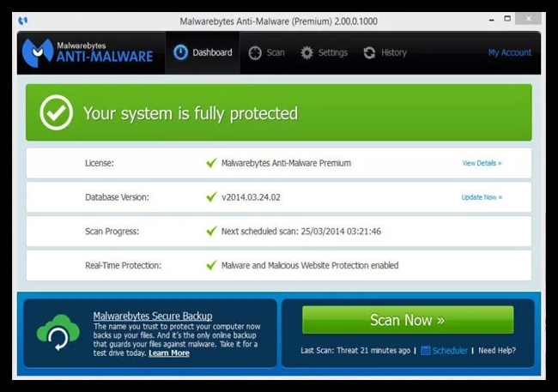Click 'Last Scan: Threat 21 minutes ago' text
This screenshot has width=558, height=392.
tap(355, 350)
